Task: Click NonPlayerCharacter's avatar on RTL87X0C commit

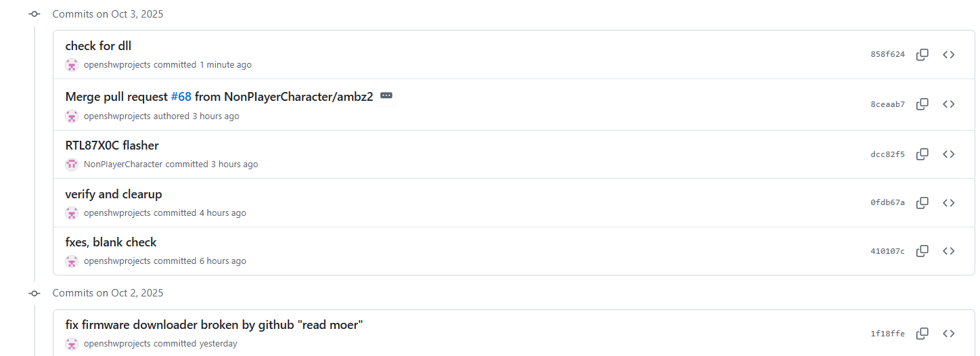Action: point(72,164)
